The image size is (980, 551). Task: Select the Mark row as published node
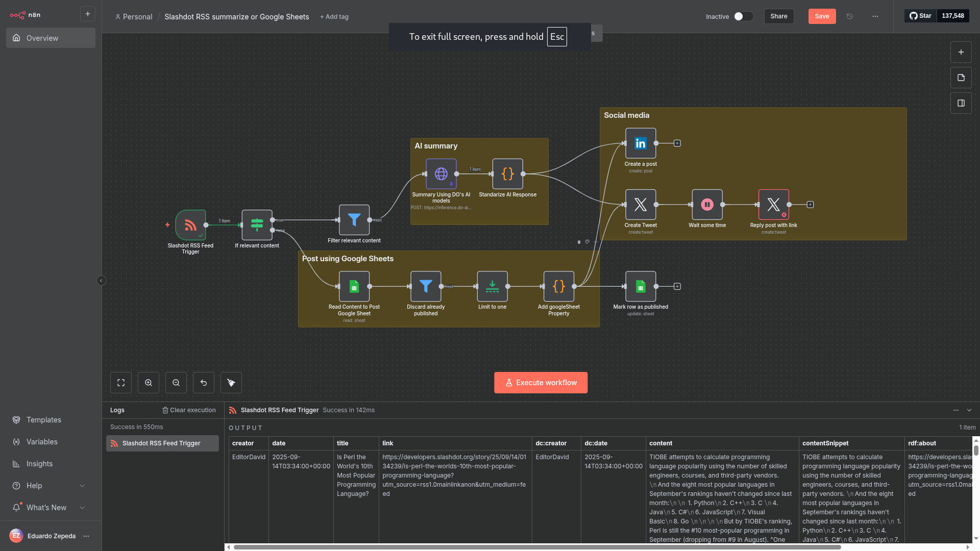(641, 286)
